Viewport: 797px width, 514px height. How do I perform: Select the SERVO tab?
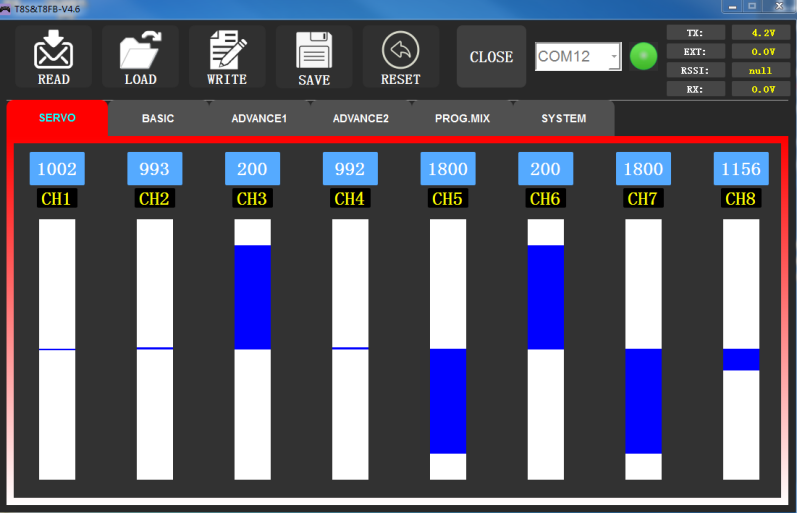click(x=57, y=118)
